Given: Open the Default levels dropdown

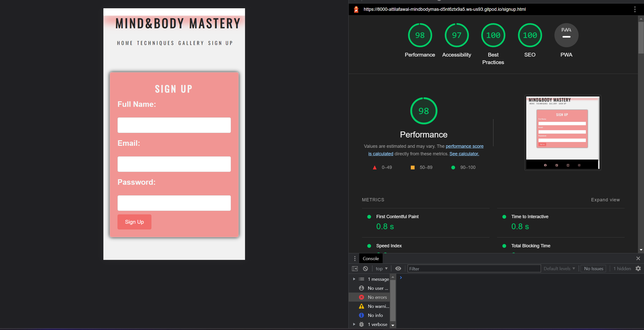Looking at the screenshot, I should click(559, 268).
